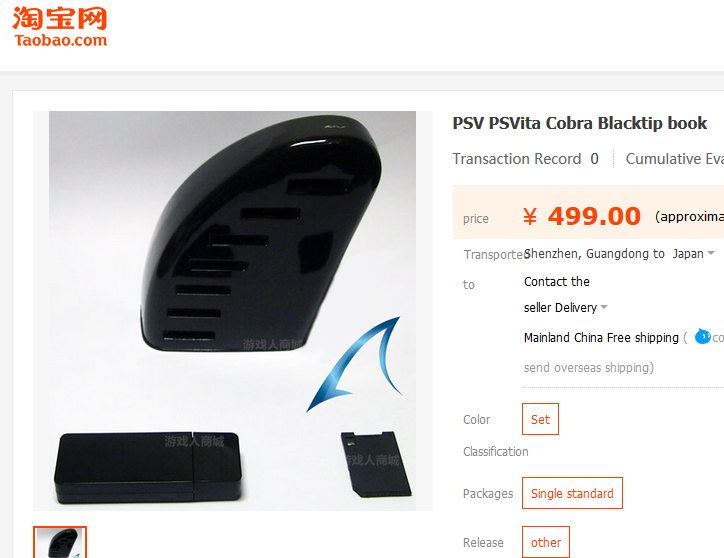
Task: Click the blue shark fin logo on image
Action: [354, 364]
